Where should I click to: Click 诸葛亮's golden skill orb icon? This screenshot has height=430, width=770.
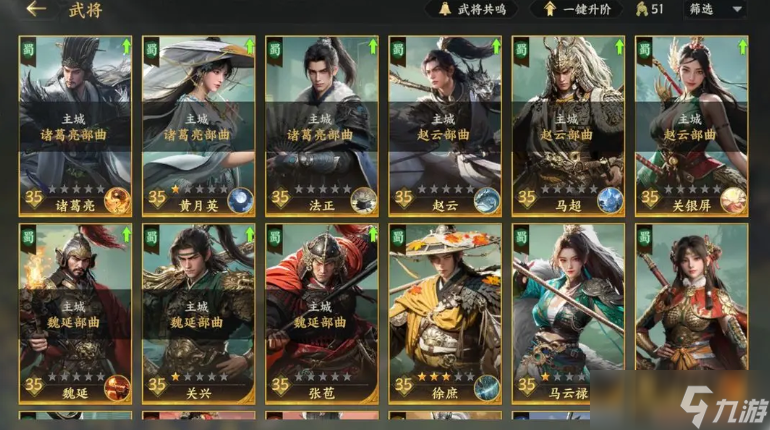click(117, 200)
